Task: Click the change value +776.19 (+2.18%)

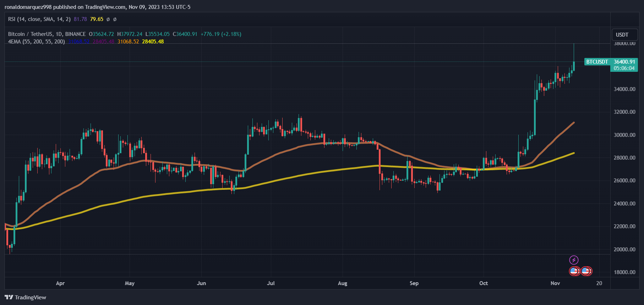Action: (x=221, y=34)
